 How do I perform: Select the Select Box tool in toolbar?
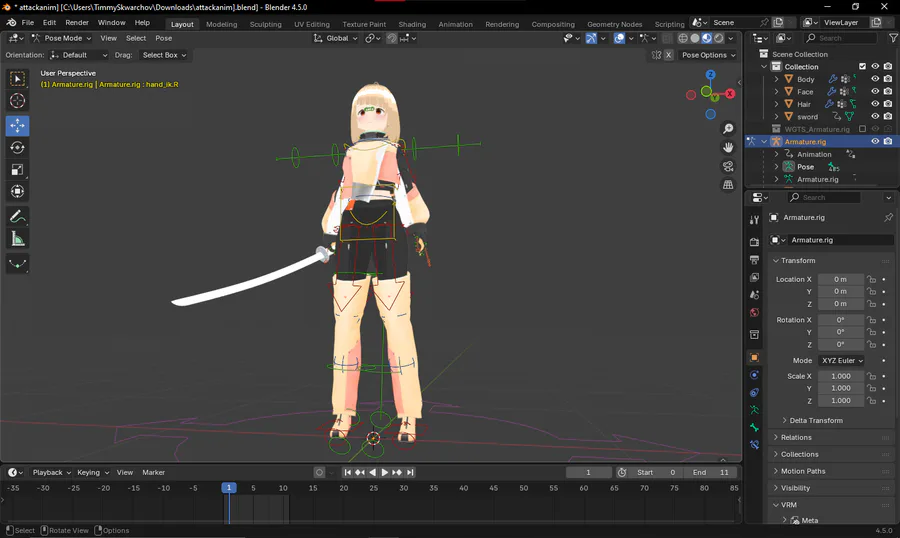click(x=17, y=79)
